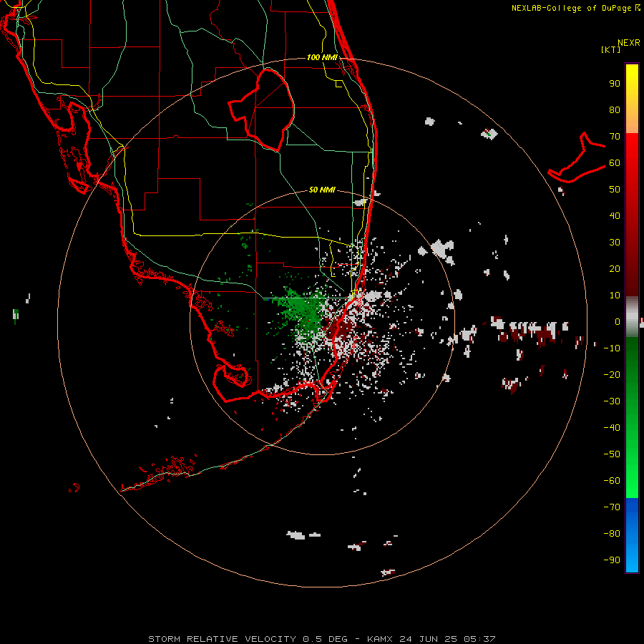Click the NEXLAB-College of DuPage credit text
The height and width of the screenshot is (644, 644).
pos(575,8)
